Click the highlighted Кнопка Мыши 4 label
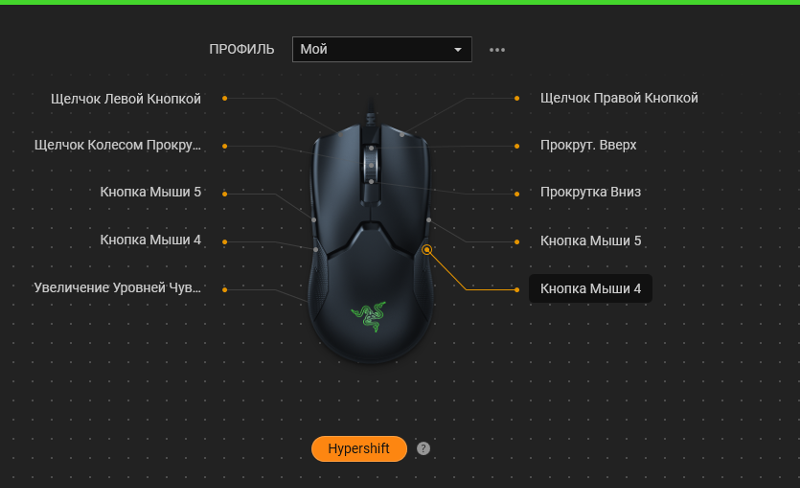 590,288
